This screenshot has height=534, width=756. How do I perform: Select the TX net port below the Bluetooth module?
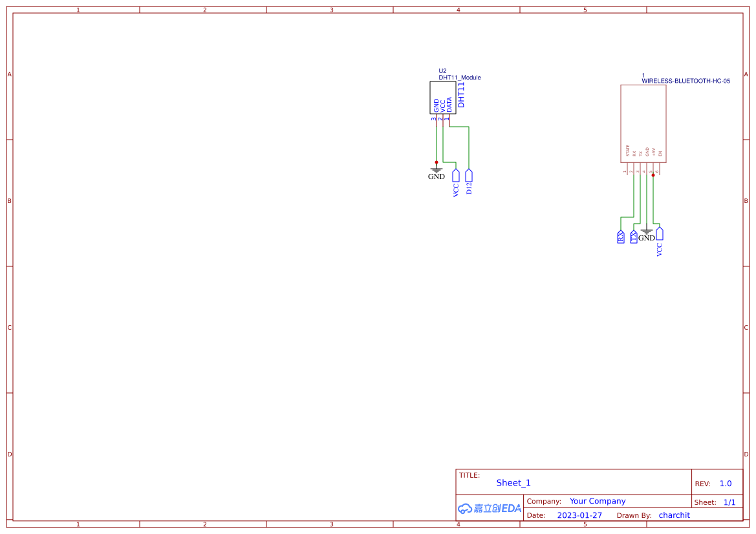pos(633,235)
